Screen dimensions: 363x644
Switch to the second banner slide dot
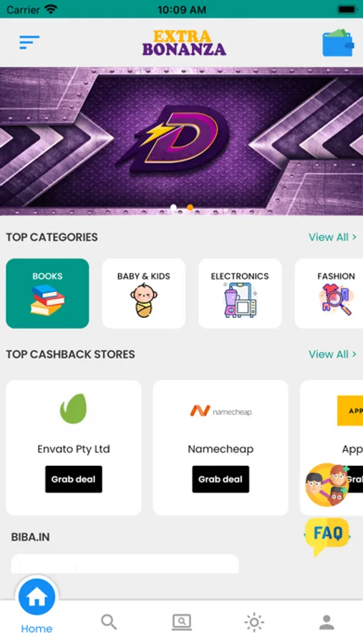[x=190, y=208]
